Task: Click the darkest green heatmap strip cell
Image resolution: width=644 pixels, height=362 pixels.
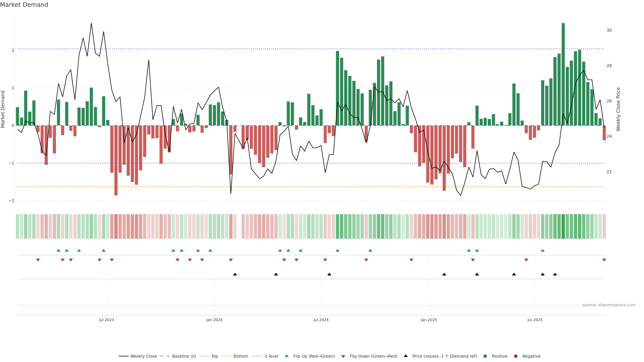Action: (563, 226)
